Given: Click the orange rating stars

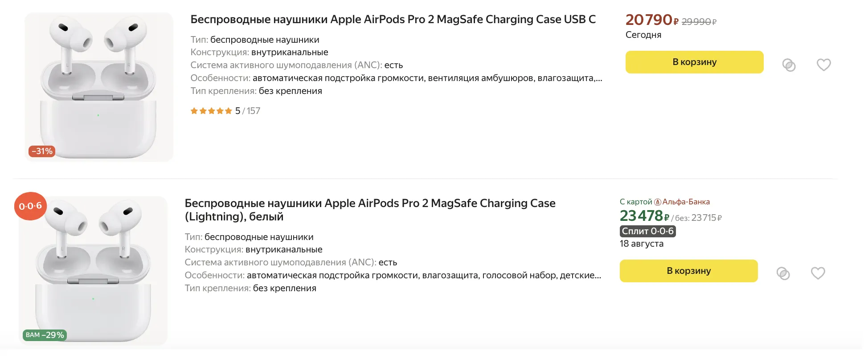Looking at the screenshot, I should 211,111.
